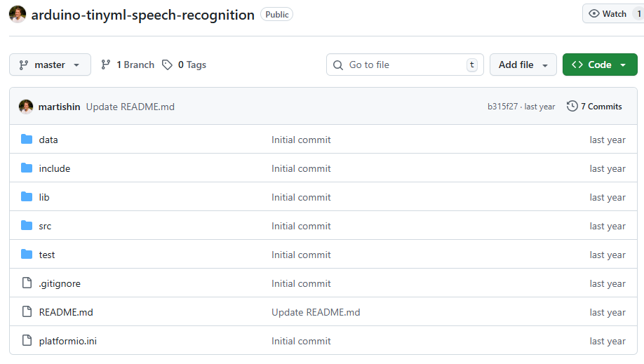
Task: Click the .gitignore file icon
Action: pyautogui.click(x=27, y=283)
